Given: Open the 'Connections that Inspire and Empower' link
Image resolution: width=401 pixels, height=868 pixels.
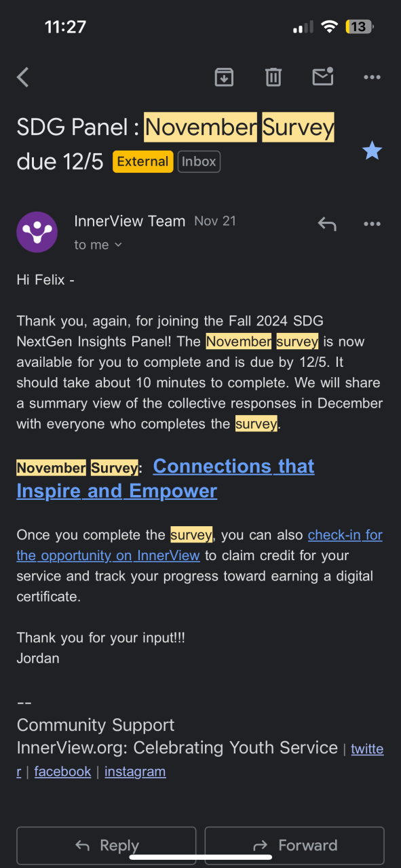Looking at the screenshot, I should click(166, 479).
